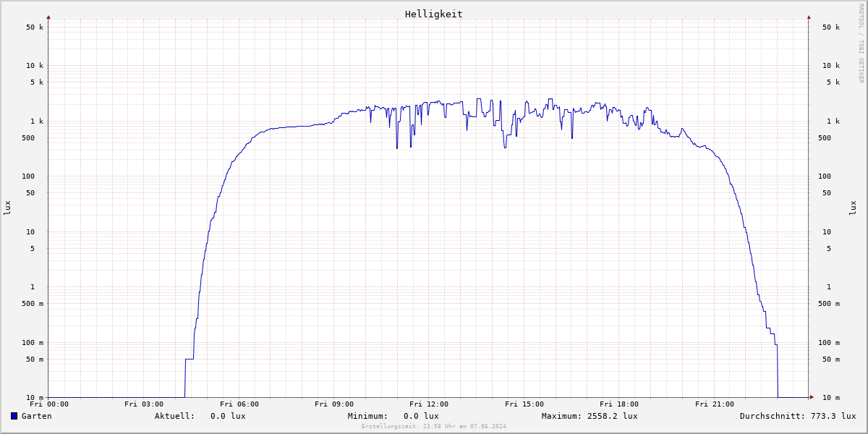Click the 'Fri 09:00' time axis label
The width and height of the screenshot is (868, 434).
pyautogui.click(x=334, y=404)
